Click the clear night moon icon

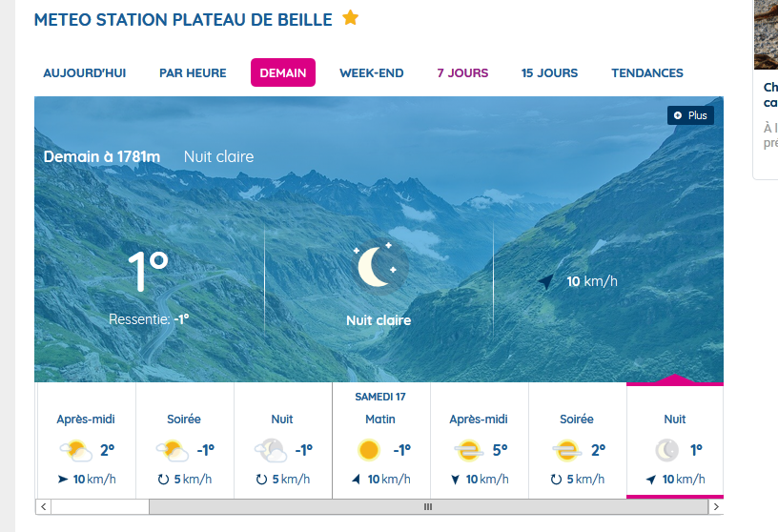click(x=377, y=266)
